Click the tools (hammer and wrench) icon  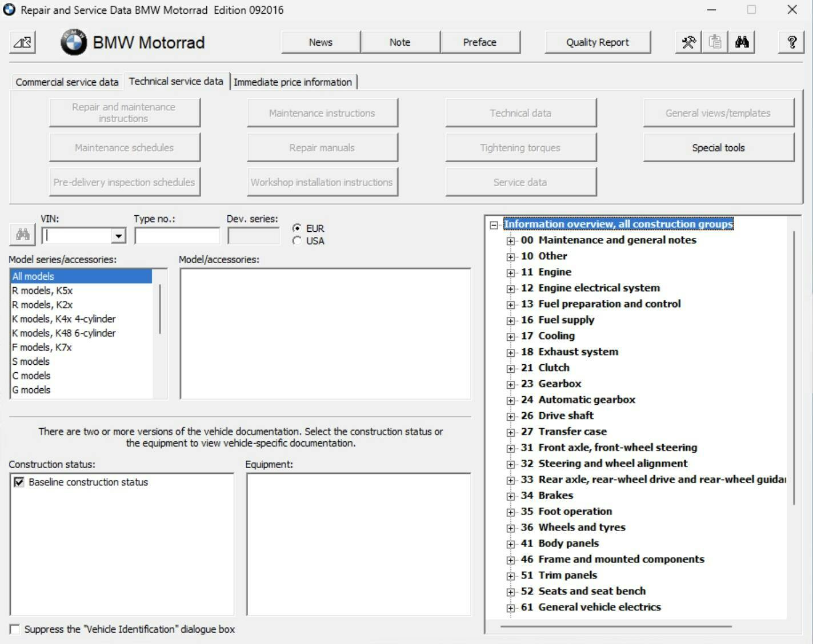(x=688, y=42)
